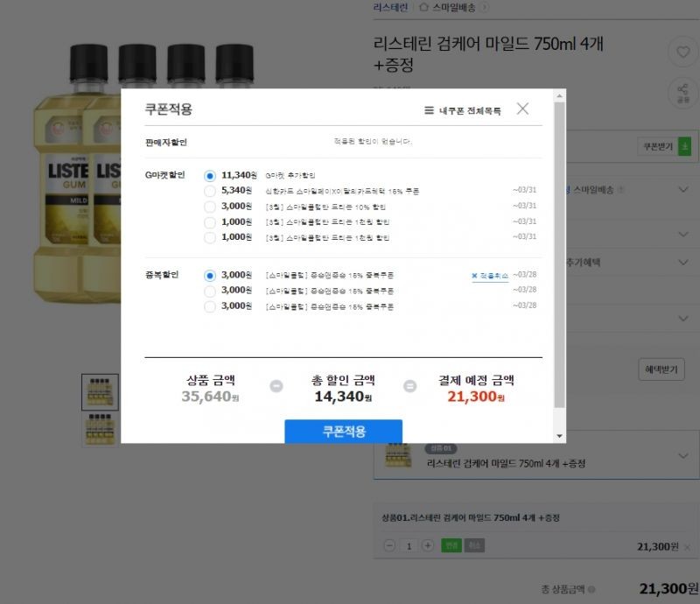The image size is (700, 604).
Task: Click the 쿠폰받기 button
Action: tap(657, 146)
